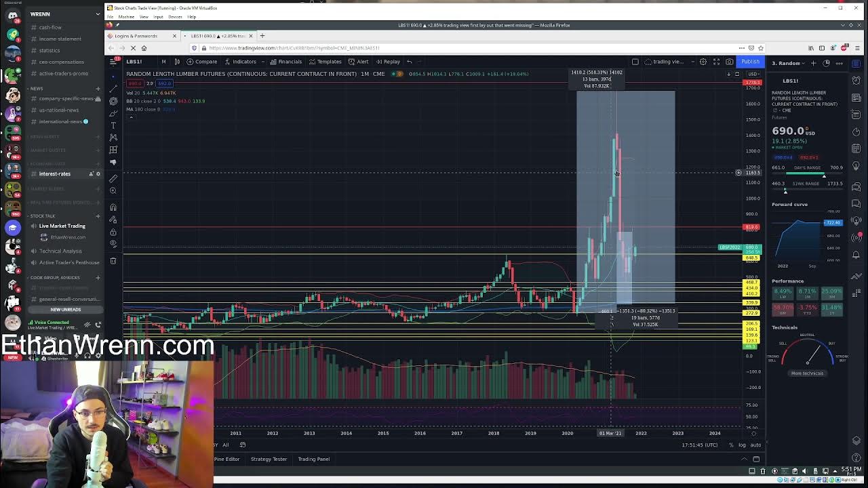Viewport: 868px width, 488px height.
Task: Open VirtualBox Machine menu
Action: click(126, 17)
